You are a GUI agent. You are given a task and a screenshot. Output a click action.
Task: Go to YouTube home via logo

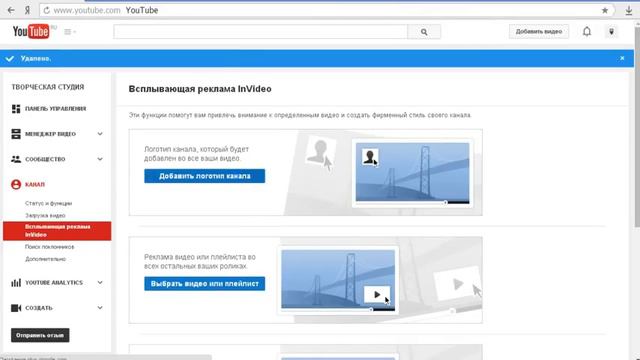pyautogui.click(x=31, y=31)
